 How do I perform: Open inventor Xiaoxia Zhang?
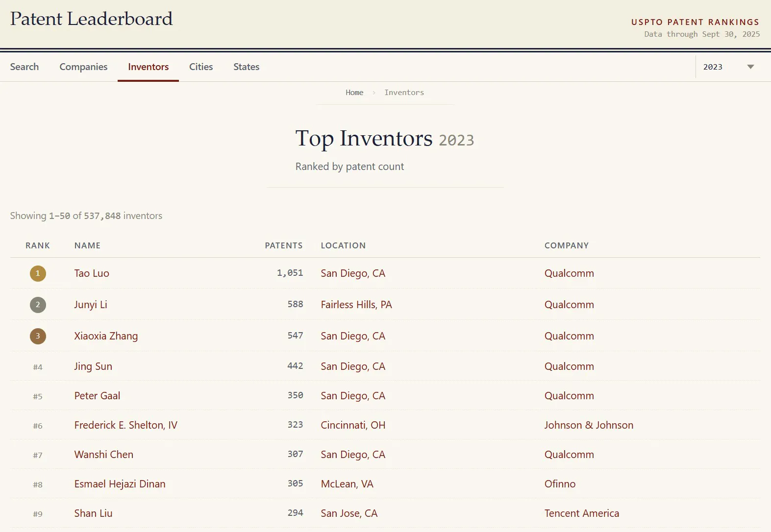click(x=106, y=336)
